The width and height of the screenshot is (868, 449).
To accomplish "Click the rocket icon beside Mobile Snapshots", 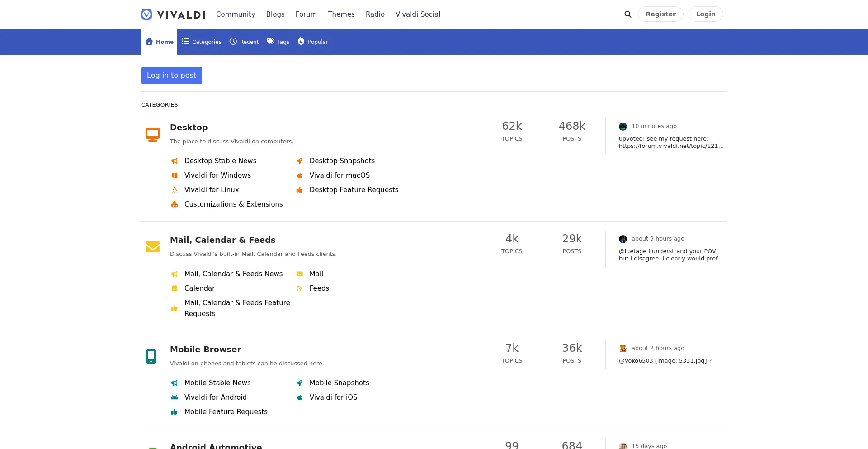I will [x=299, y=383].
